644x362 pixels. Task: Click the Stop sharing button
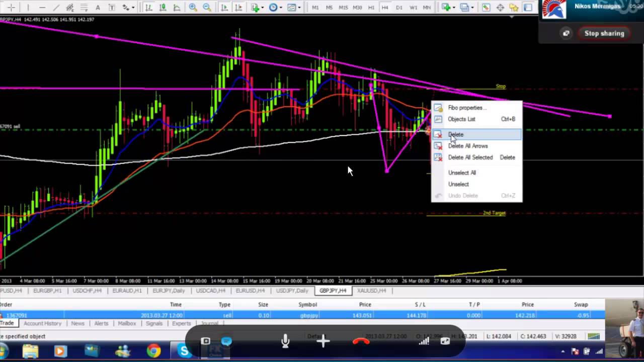pos(604,33)
